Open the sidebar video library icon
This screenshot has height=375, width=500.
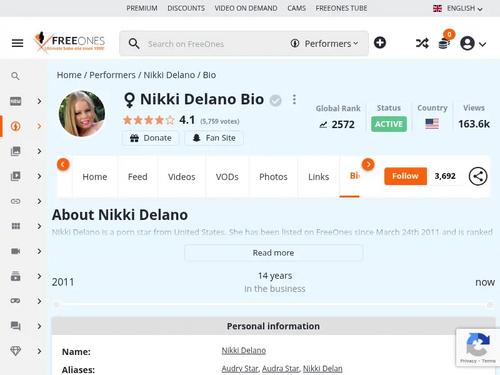pyautogui.click(x=16, y=176)
